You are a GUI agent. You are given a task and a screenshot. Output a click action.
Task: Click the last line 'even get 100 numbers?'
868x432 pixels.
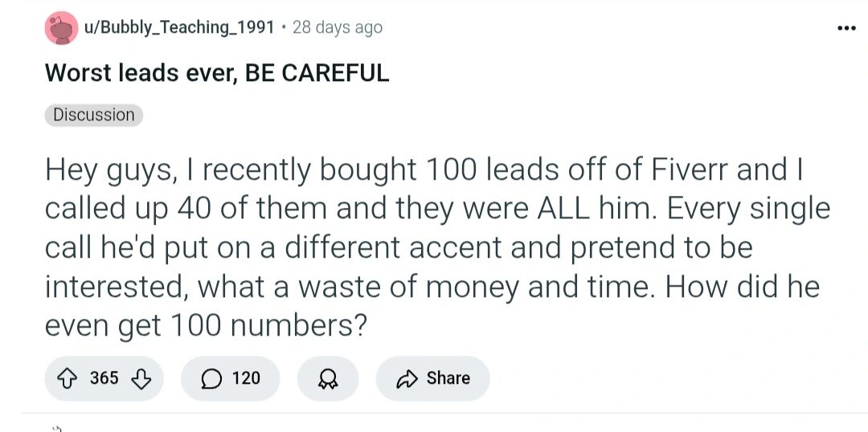(x=206, y=326)
